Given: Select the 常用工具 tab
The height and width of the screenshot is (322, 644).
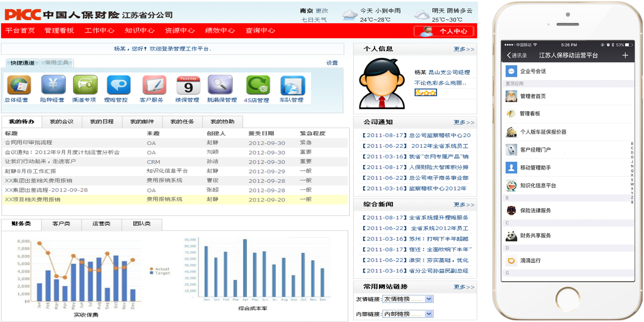Looking at the screenshot, I should tap(57, 63).
